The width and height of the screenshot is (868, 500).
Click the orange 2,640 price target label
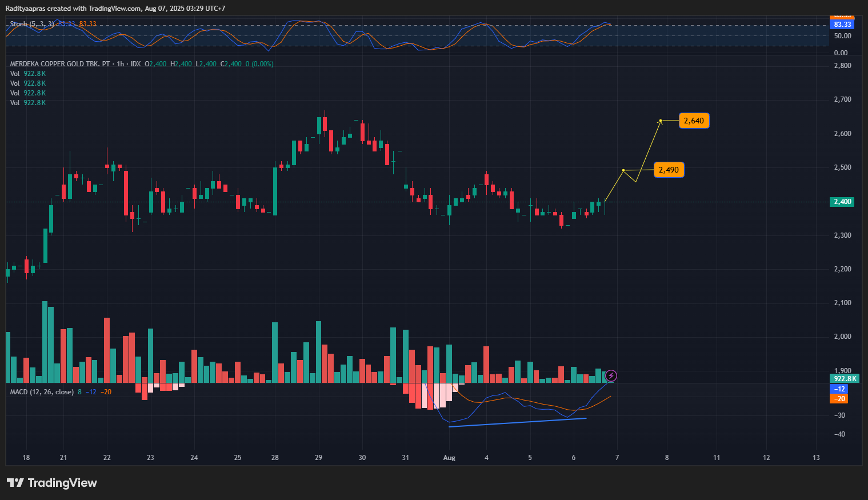(x=694, y=121)
